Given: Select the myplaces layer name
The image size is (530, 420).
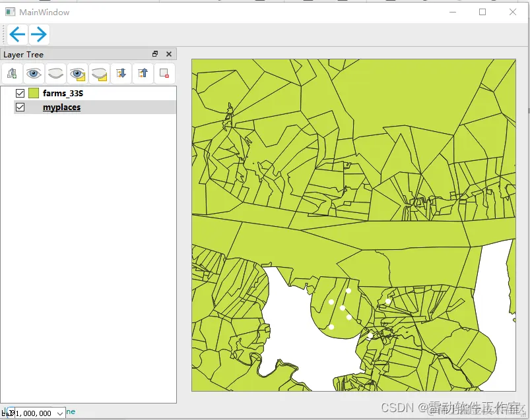Looking at the screenshot, I should (x=61, y=107).
